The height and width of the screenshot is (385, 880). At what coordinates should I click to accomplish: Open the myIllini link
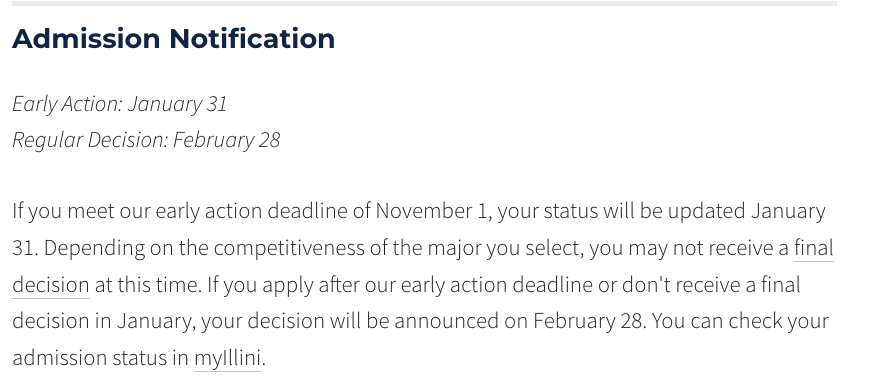pyautogui.click(x=227, y=358)
